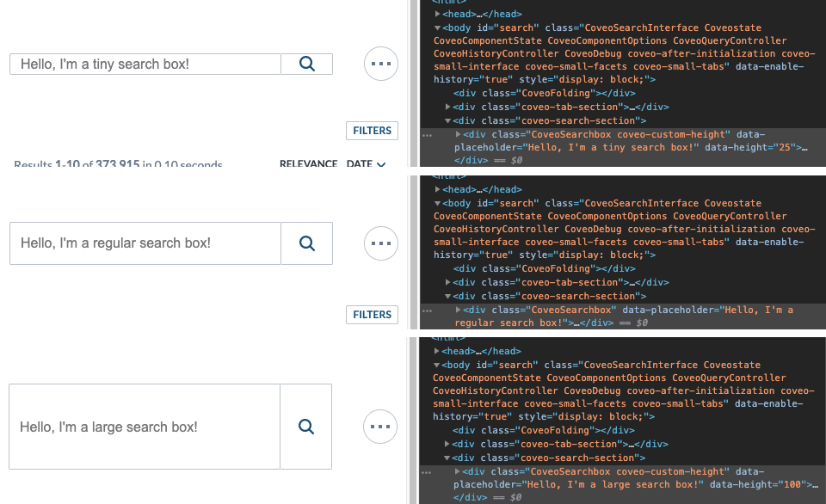This screenshot has width=826, height=504.
Task: Click the row actions dots in the middle DevTools panel
Action: coord(427,310)
